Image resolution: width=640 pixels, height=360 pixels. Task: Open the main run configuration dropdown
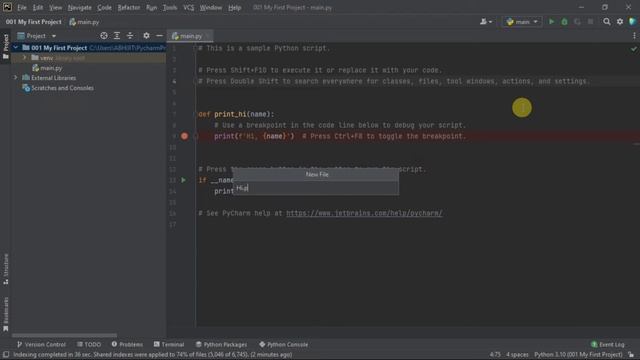click(522, 22)
